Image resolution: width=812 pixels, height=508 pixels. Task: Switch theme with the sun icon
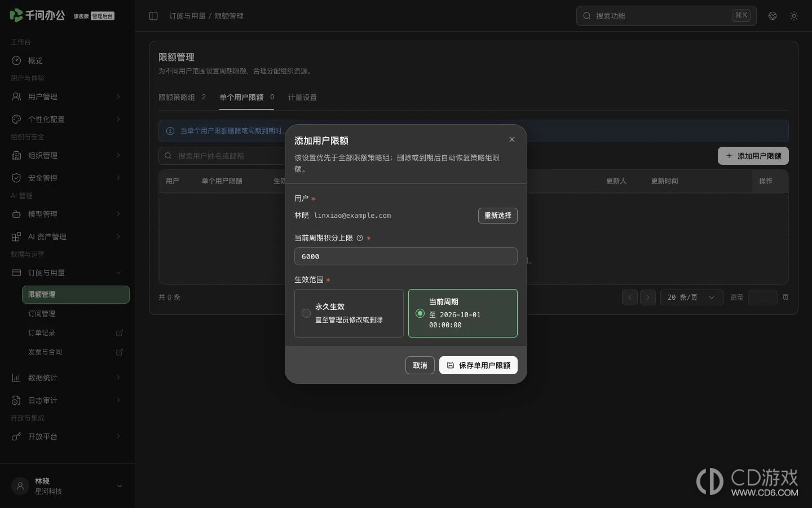click(x=794, y=16)
